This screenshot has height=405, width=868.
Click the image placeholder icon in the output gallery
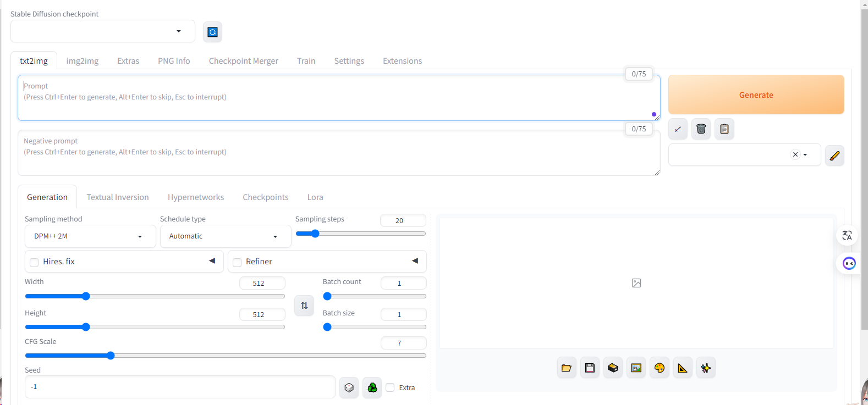[x=636, y=283]
